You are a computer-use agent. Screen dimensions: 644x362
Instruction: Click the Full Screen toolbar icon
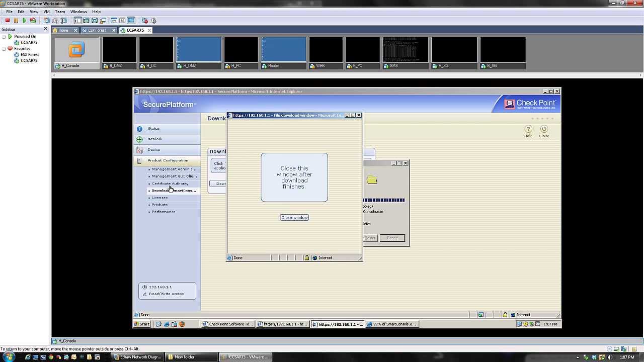click(x=95, y=21)
